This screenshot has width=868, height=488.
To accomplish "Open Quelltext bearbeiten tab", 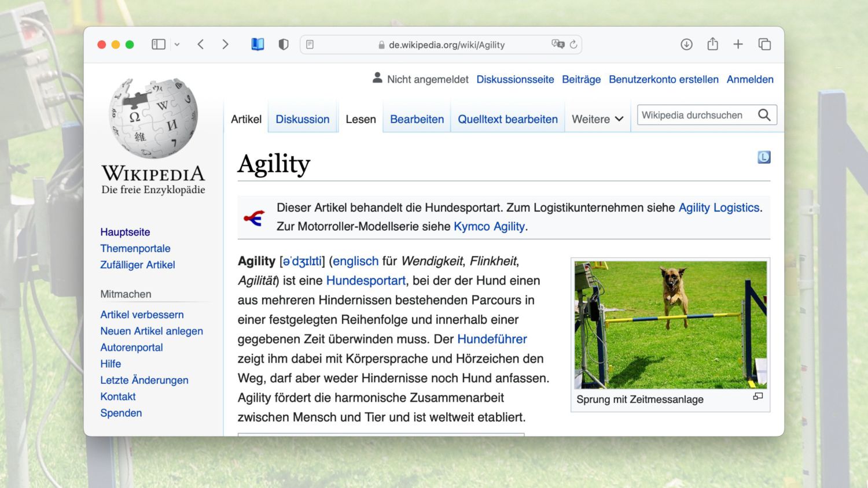I will [507, 119].
